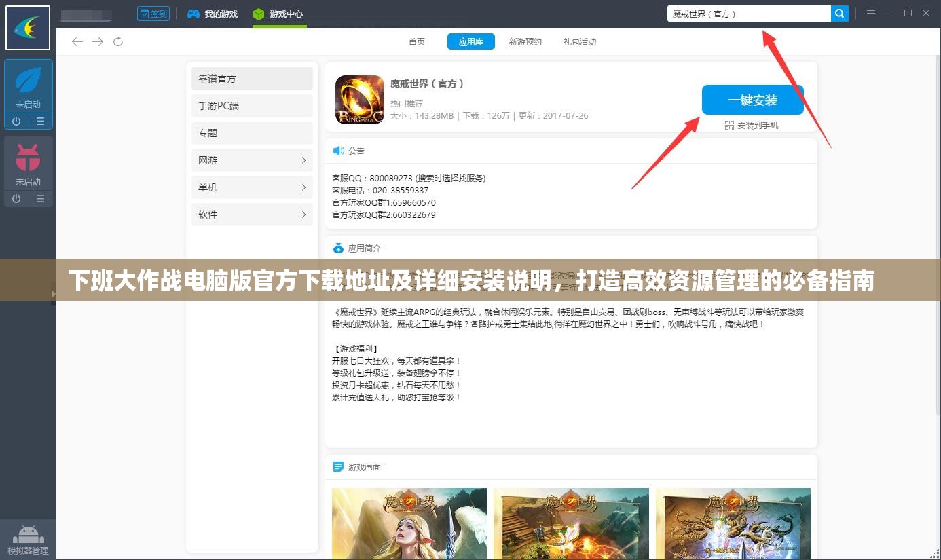The width and height of the screenshot is (941, 560).
Task: Open the first game screenshot with elf
Action: tap(409, 523)
